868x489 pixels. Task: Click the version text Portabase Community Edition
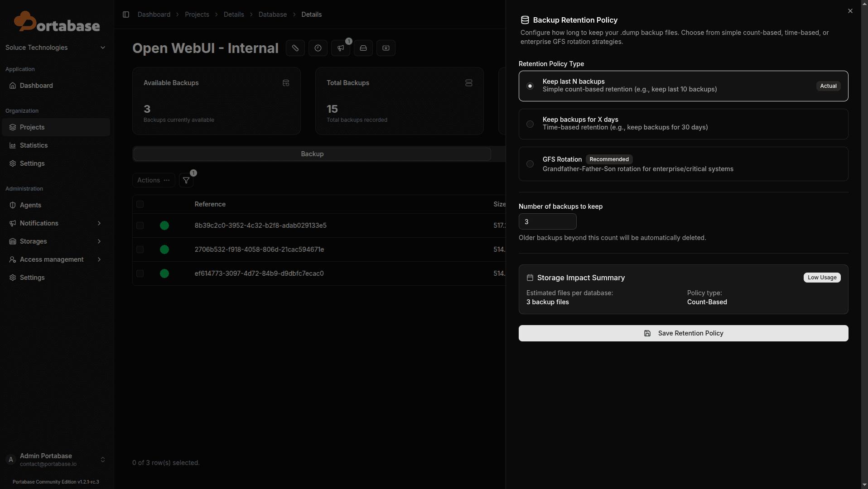[x=56, y=482]
